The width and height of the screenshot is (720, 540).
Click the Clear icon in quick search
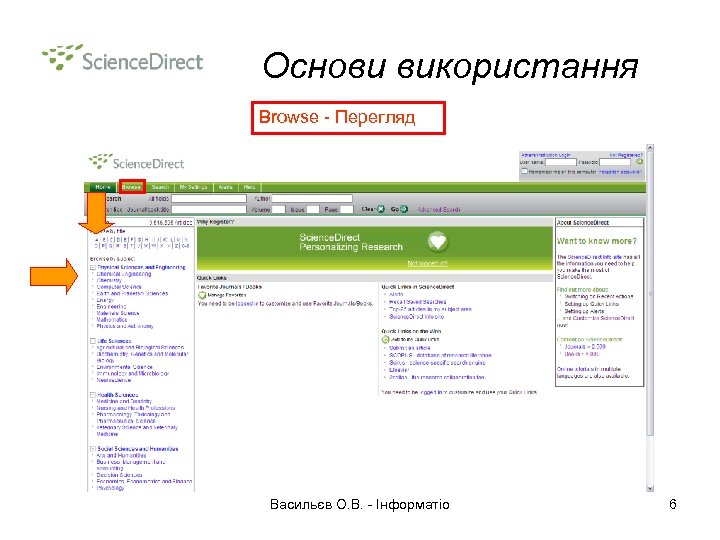pos(381,209)
